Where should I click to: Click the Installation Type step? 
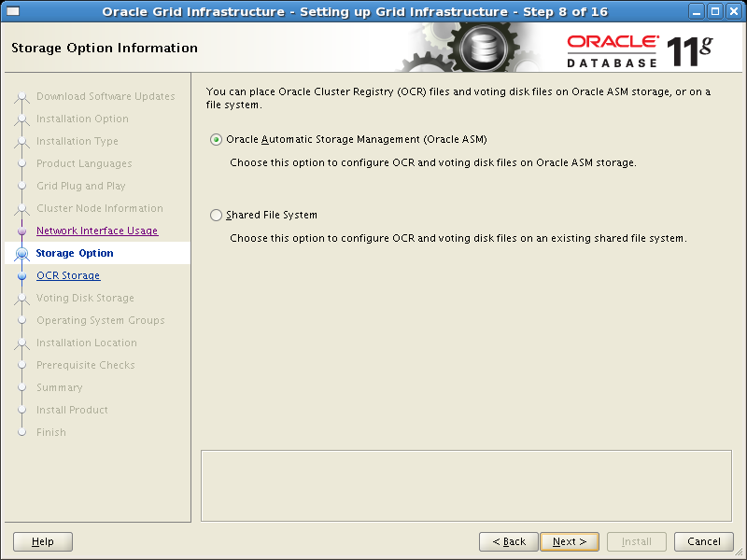click(78, 141)
